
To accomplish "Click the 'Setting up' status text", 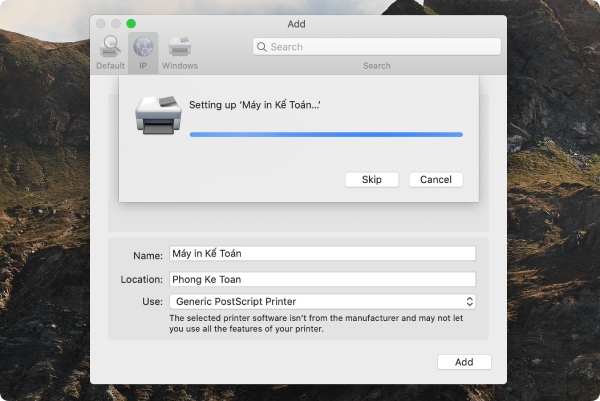I will coord(254,105).
